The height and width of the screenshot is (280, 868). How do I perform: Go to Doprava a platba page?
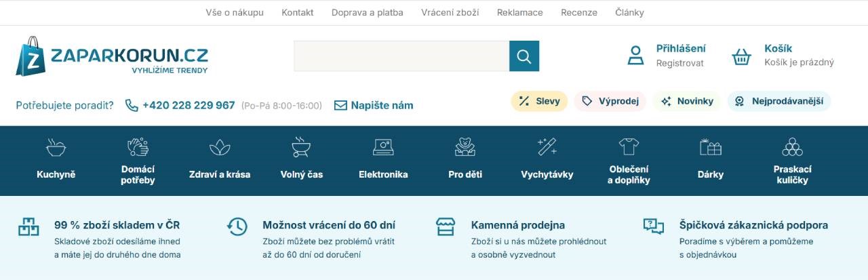click(367, 12)
